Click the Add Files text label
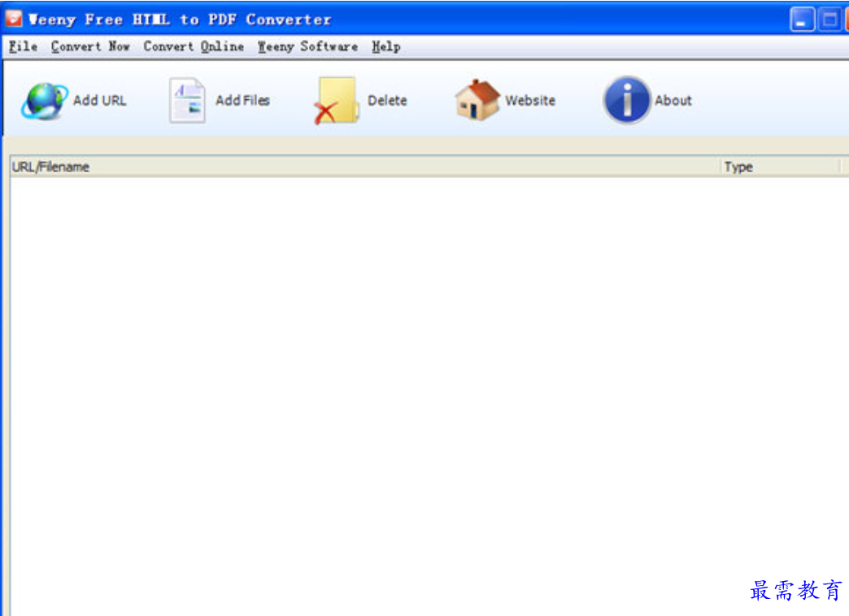The image size is (849, 616). click(x=242, y=101)
